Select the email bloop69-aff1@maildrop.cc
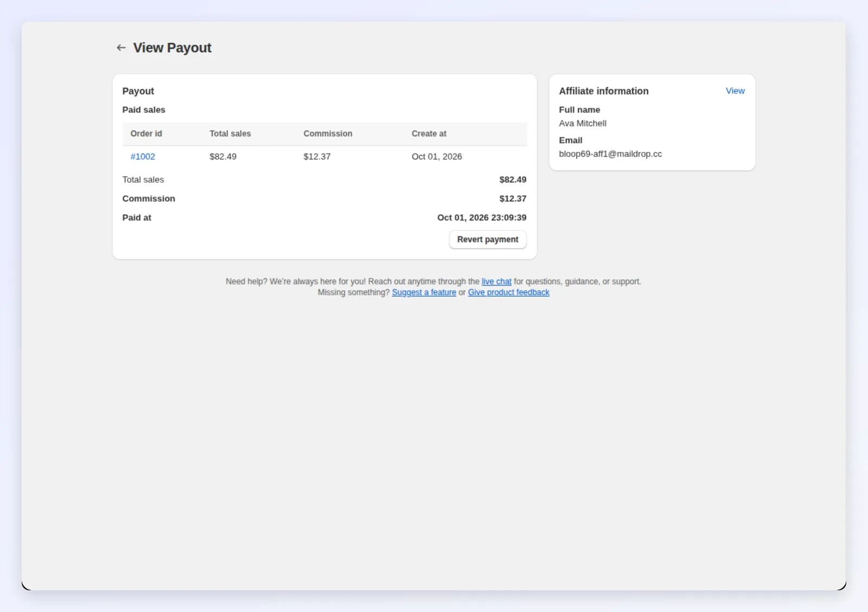The height and width of the screenshot is (612, 868). click(610, 154)
